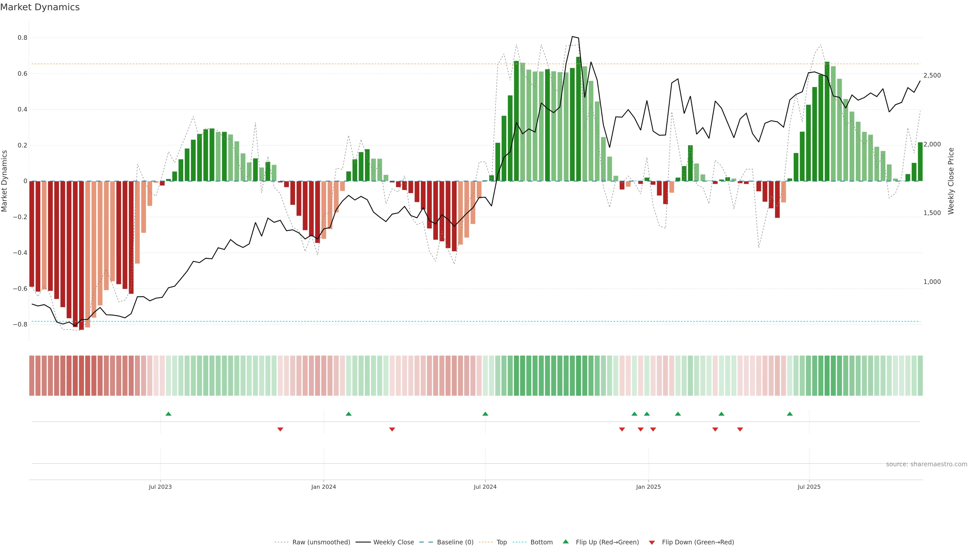Screen dimensions: 980x551
Task: Toggle the Bottom threshold legend entry
Action: click(541, 542)
